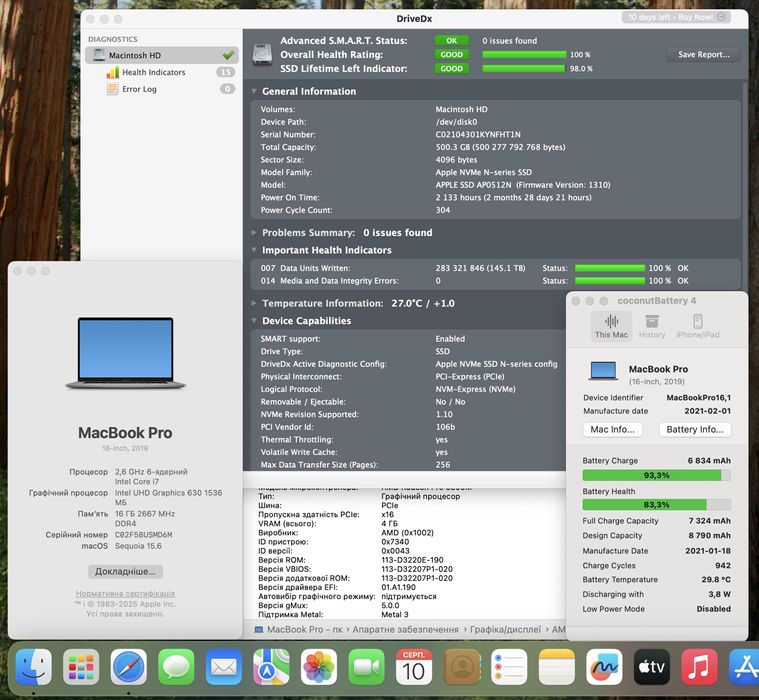Open Health Indicators bar chart icon
The width and height of the screenshot is (759, 700).
pyautogui.click(x=112, y=72)
